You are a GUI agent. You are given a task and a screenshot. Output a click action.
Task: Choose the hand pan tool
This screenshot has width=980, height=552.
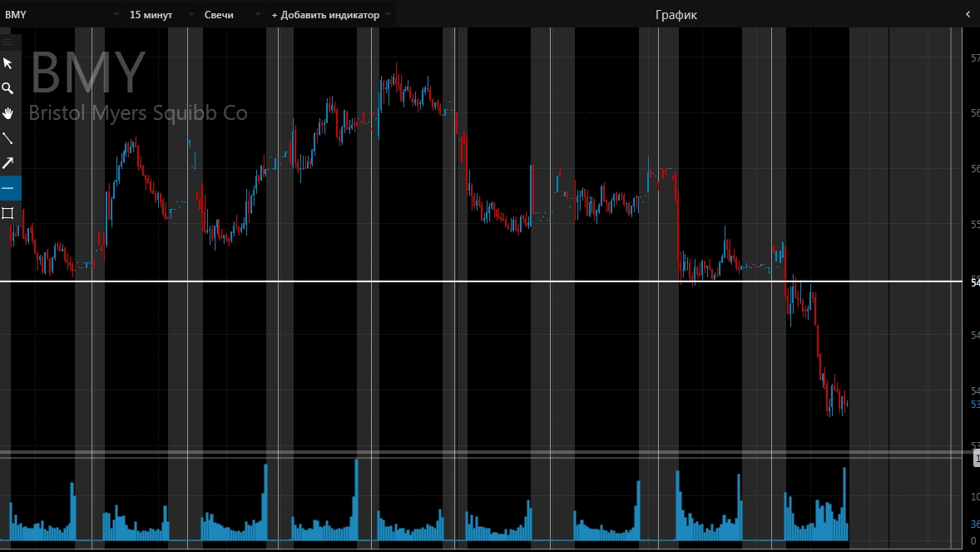7,113
